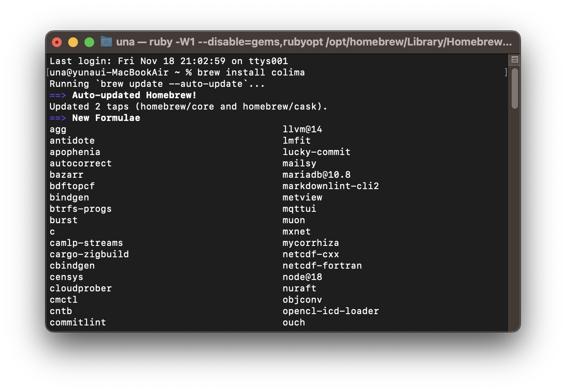Image resolution: width=566 pixels, height=392 pixels.
Task: Click the 'Running `brew update --auto-update`' line
Action: [157, 84]
